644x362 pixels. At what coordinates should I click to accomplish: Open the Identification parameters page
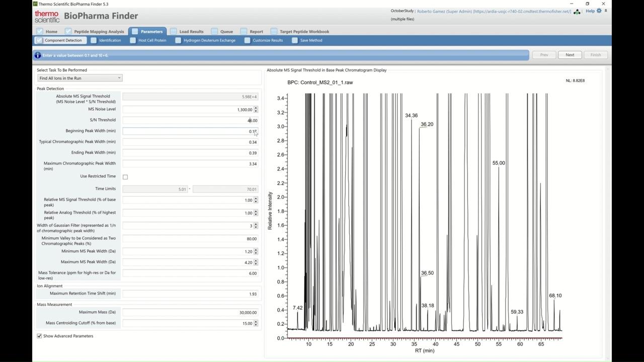click(109, 40)
